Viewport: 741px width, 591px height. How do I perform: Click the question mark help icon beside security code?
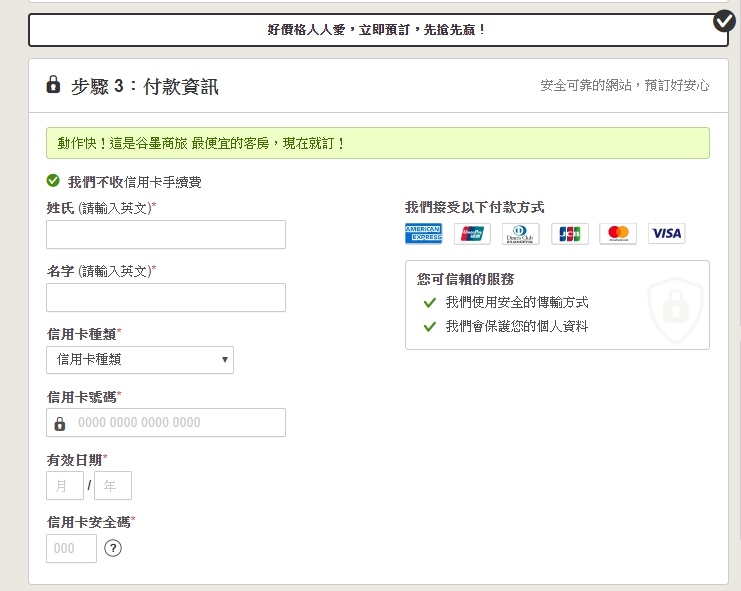[113, 548]
